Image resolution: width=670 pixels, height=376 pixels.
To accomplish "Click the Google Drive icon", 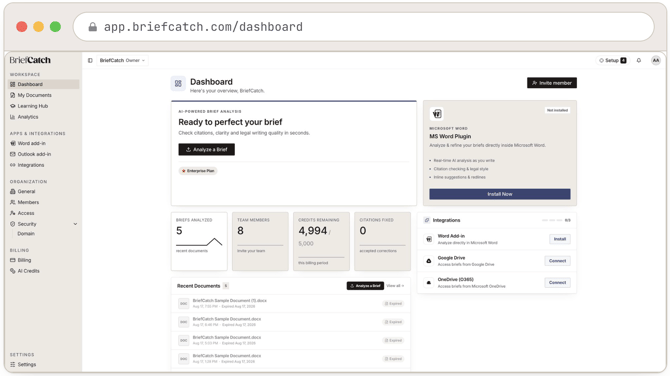I will (429, 261).
